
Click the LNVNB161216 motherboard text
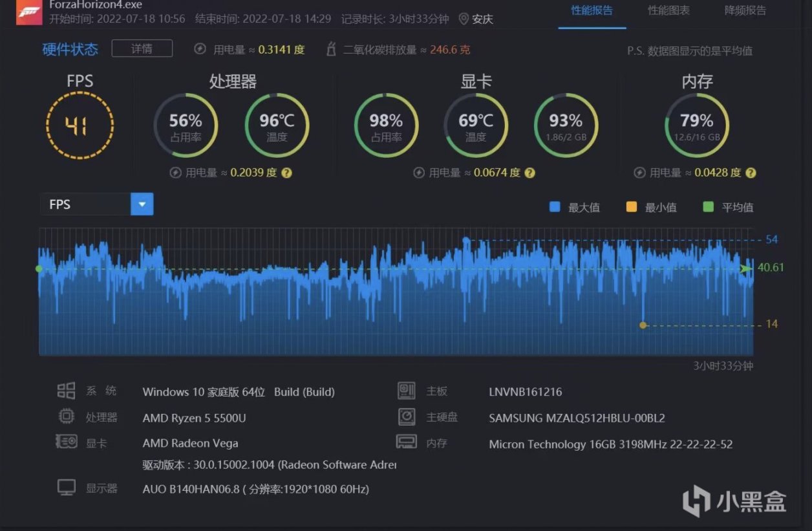point(526,392)
